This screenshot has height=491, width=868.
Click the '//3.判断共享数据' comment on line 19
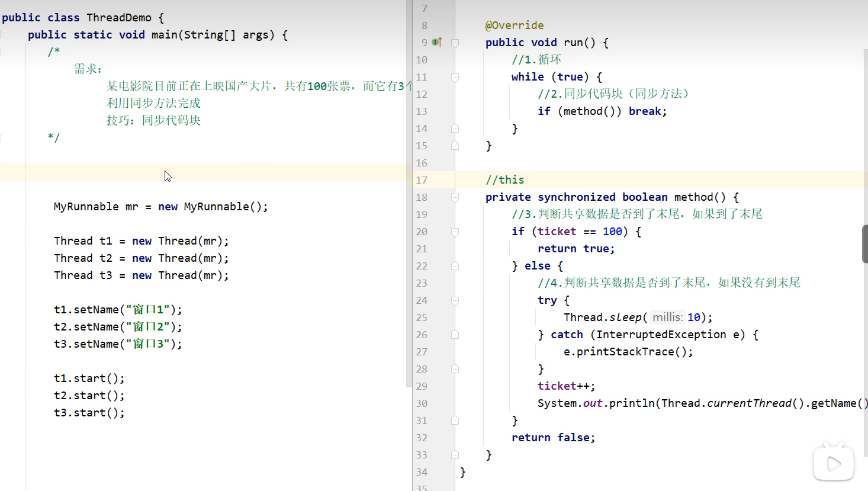637,214
